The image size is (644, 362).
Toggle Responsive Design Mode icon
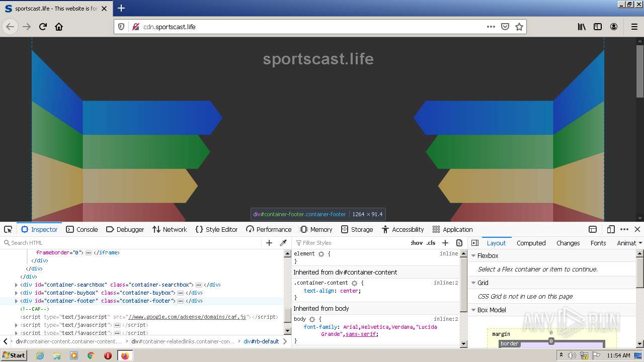(611, 229)
